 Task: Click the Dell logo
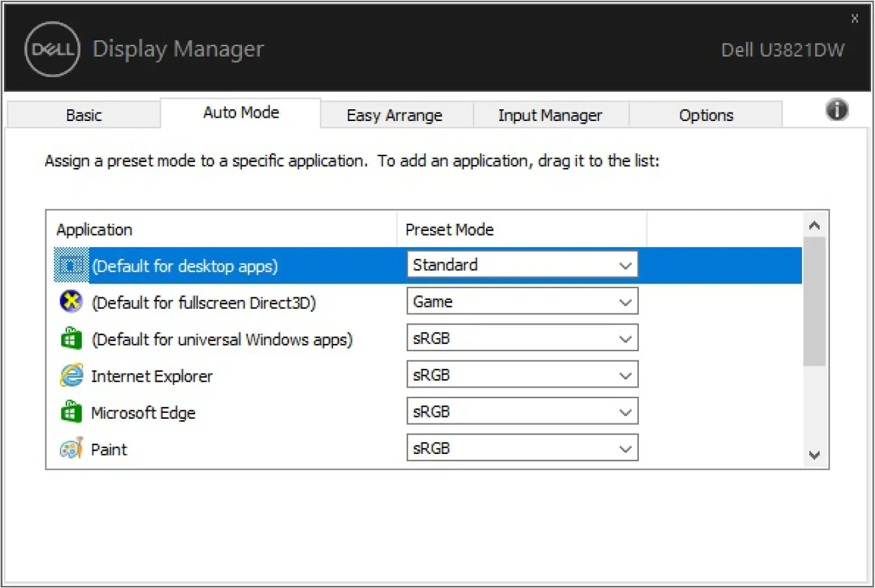coord(52,49)
